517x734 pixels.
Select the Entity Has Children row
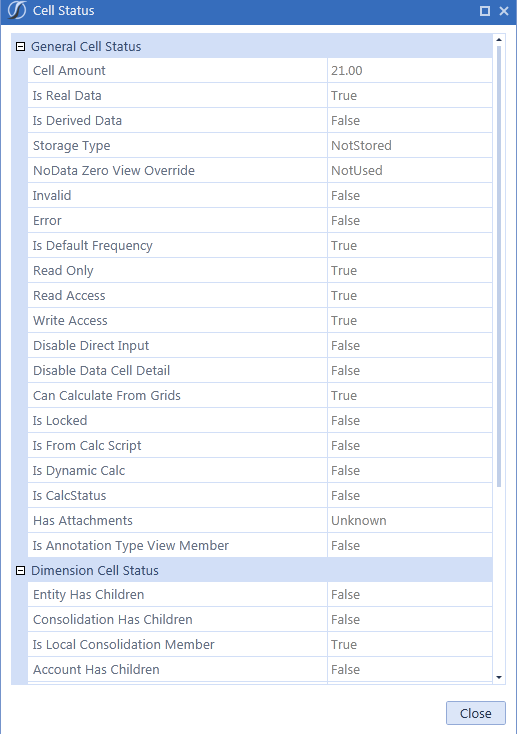coord(260,595)
